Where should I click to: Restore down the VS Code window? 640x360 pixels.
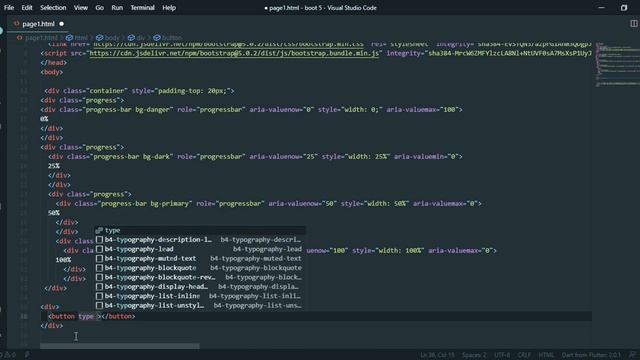point(624,8)
